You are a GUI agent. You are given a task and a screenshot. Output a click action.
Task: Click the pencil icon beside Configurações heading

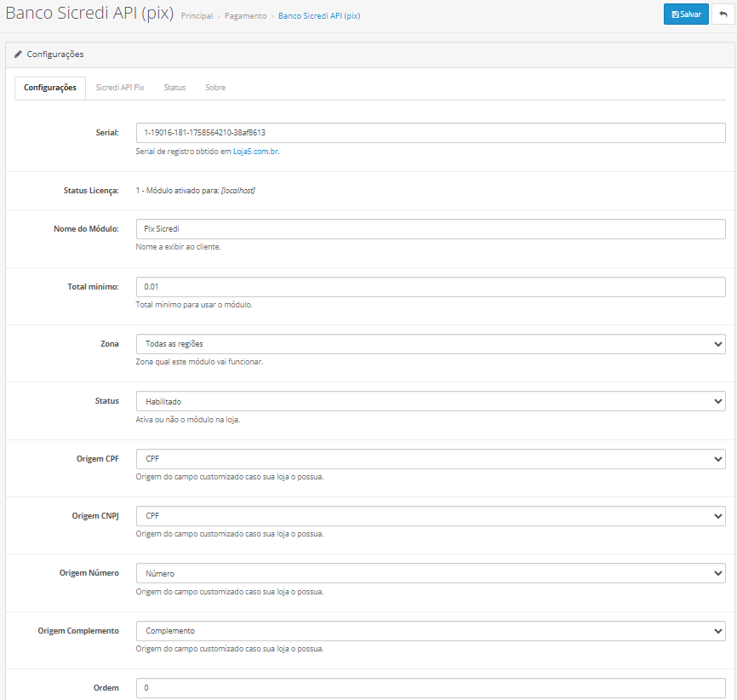(x=18, y=55)
